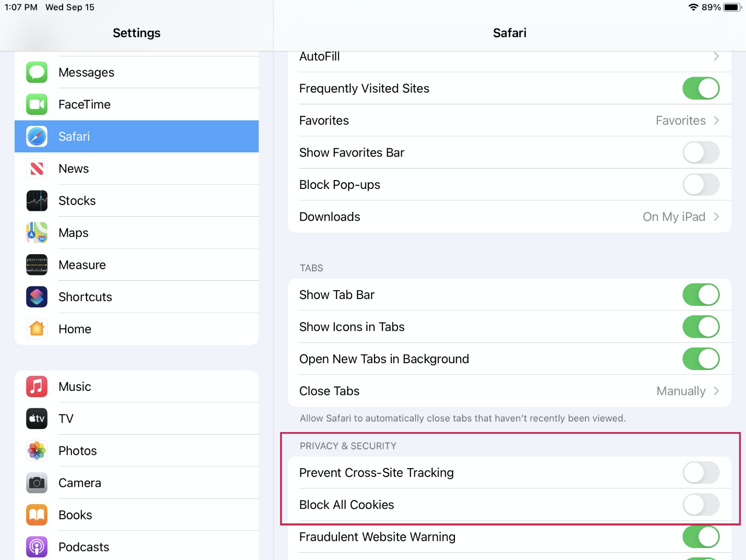The width and height of the screenshot is (746, 560).
Task: Open Downloads location chevron
Action: pyautogui.click(x=716, y=217)
